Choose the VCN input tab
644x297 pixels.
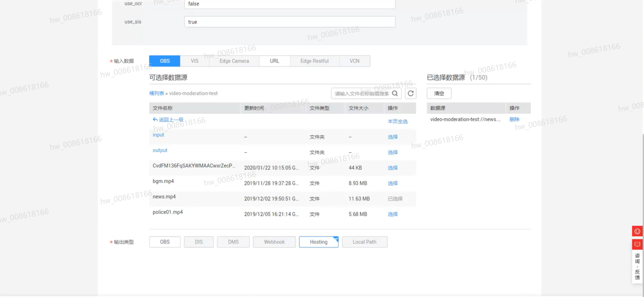pyautogui.click(x=355, y=61)
